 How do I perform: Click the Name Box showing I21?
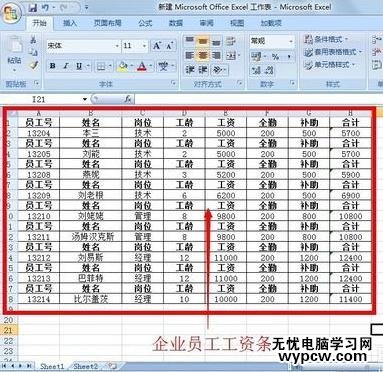pos(41,99)
